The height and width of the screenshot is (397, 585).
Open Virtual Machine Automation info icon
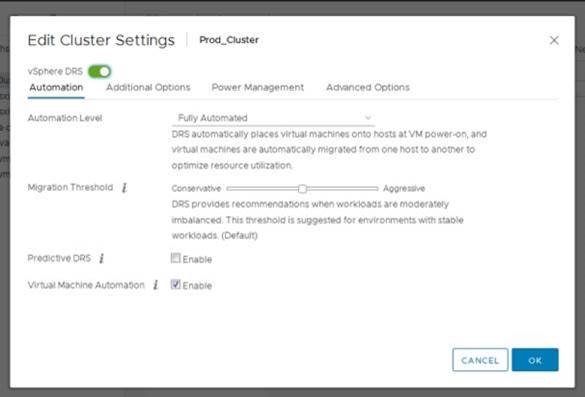[x=156, y=285]
